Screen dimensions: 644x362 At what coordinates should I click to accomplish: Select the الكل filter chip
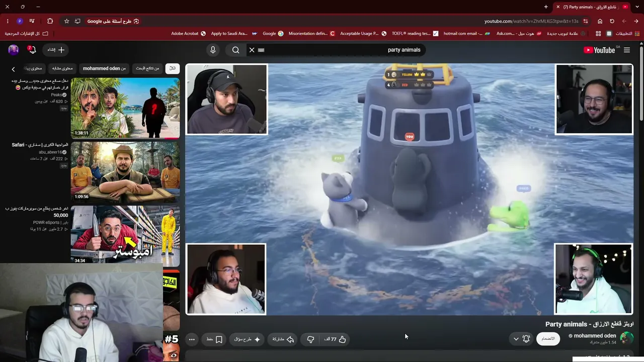tap(173, 68)
